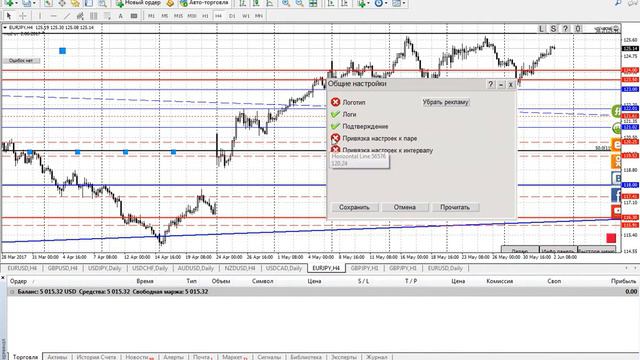Image resolution: width=640 pixels, height=360 pixels.
Task: Click the question mark button on chart header
Action: pyautogui.click(x=565, y=29)
